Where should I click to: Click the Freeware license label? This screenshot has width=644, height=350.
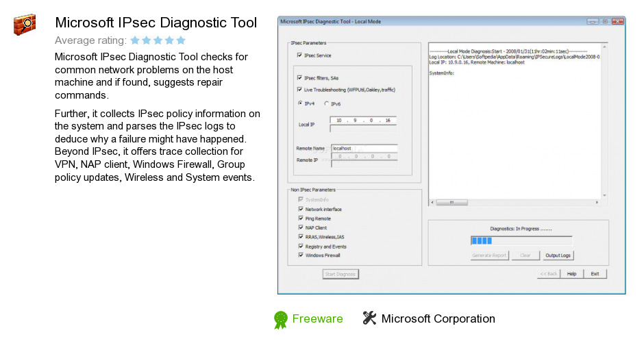pos(317,318)
